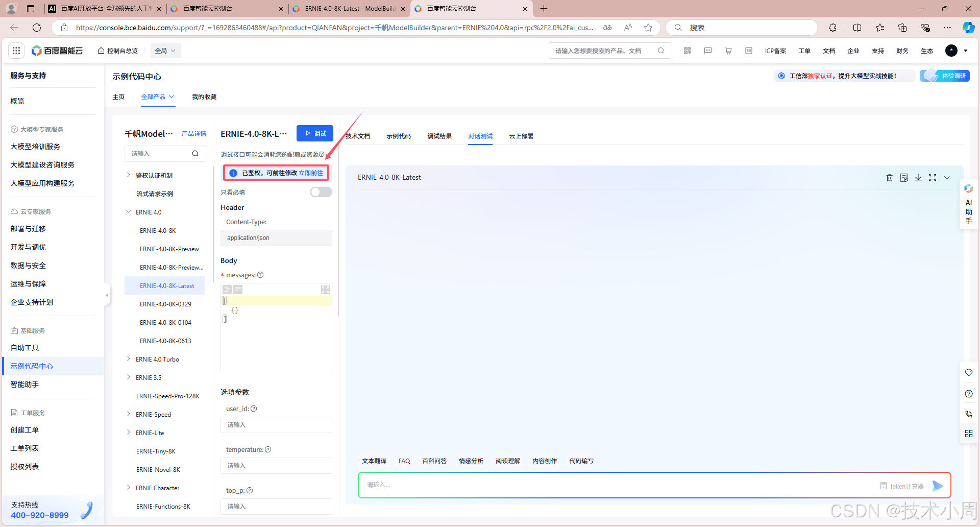Click the user avatar icon
980x527 pixels.
point(951,51)
